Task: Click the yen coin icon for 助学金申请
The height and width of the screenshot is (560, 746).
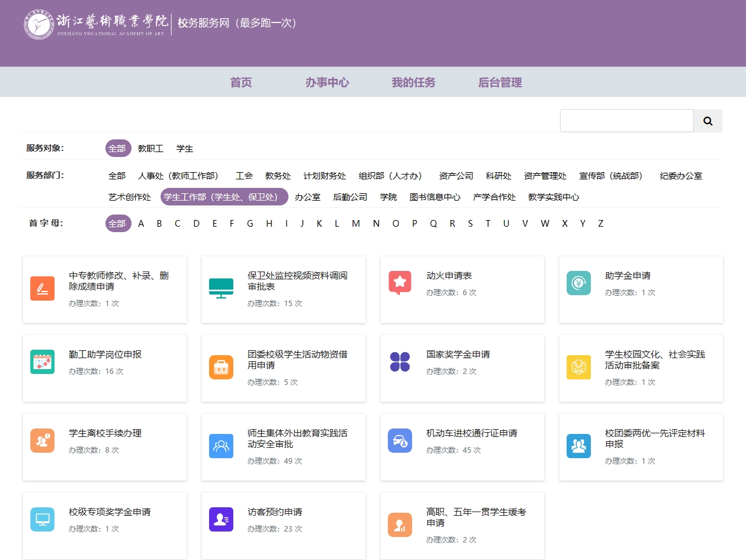Action: tap(578, 283)
